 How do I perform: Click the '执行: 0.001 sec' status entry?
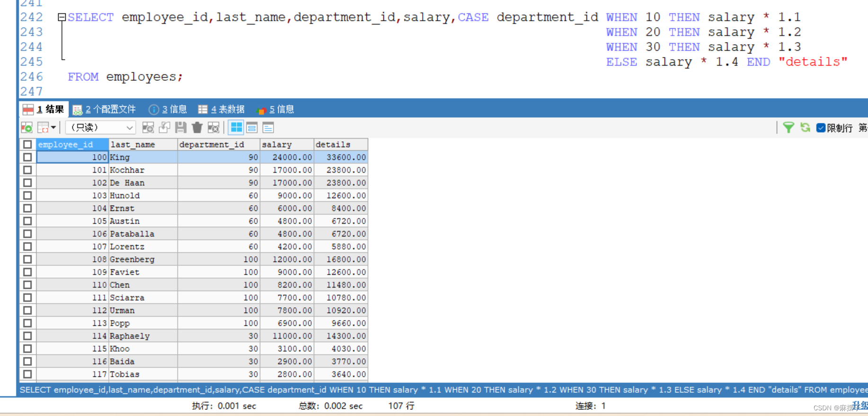[224, 406]
